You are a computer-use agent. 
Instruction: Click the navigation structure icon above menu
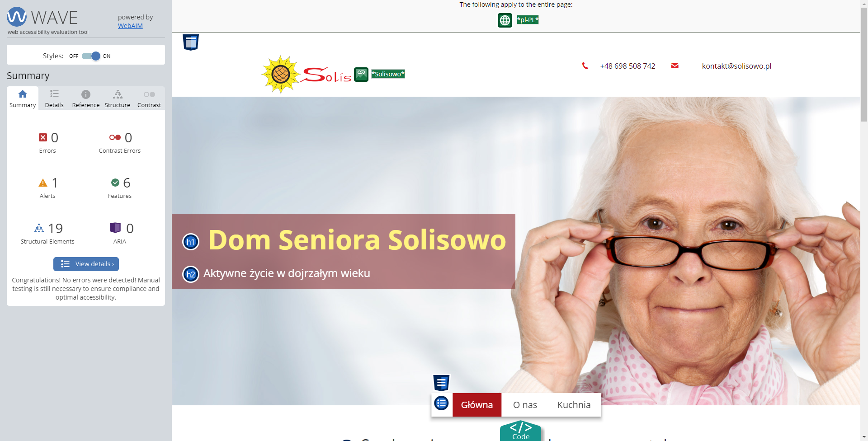click(x=441, y=383)
